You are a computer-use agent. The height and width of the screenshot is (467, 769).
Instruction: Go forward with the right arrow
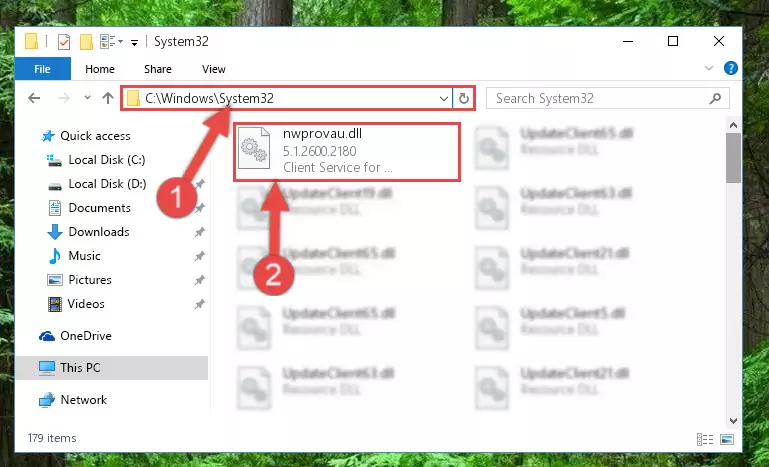(x=63, y=98)
